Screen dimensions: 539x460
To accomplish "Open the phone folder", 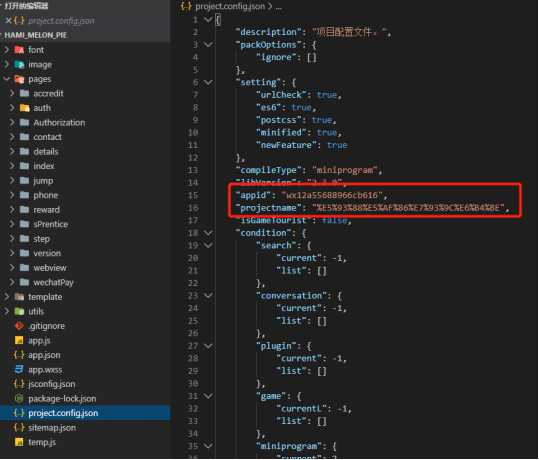I will 45,195.
